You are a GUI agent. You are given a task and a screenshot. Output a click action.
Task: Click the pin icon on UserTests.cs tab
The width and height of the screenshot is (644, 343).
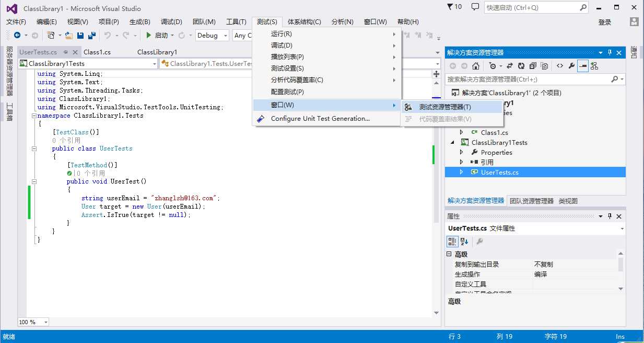(66, 52)
